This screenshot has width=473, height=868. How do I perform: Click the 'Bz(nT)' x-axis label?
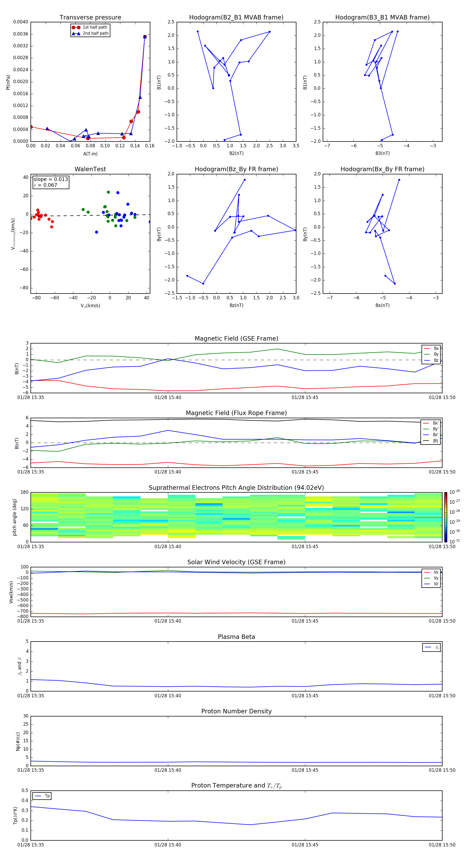[236, 305]
